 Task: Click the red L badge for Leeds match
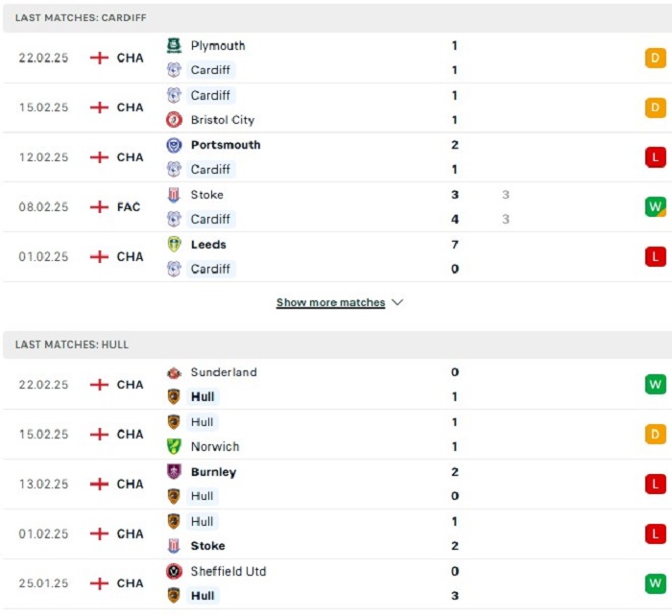[x=656, y=256]
